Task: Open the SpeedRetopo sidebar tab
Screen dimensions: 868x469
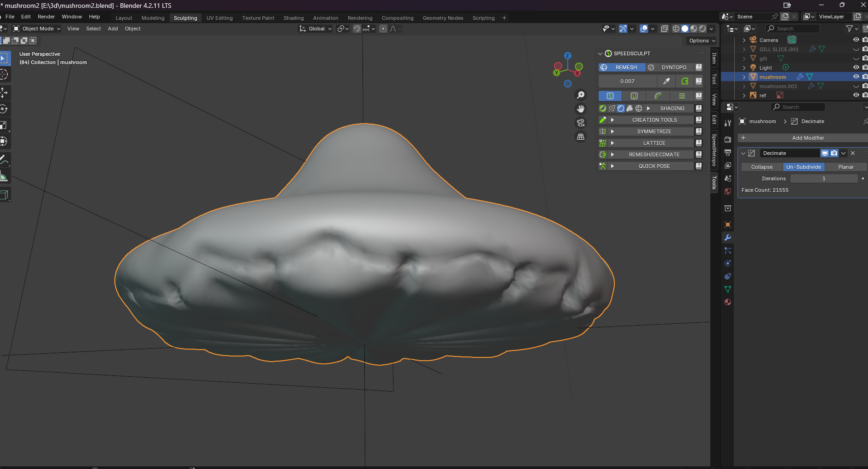Action: point(714,150)
